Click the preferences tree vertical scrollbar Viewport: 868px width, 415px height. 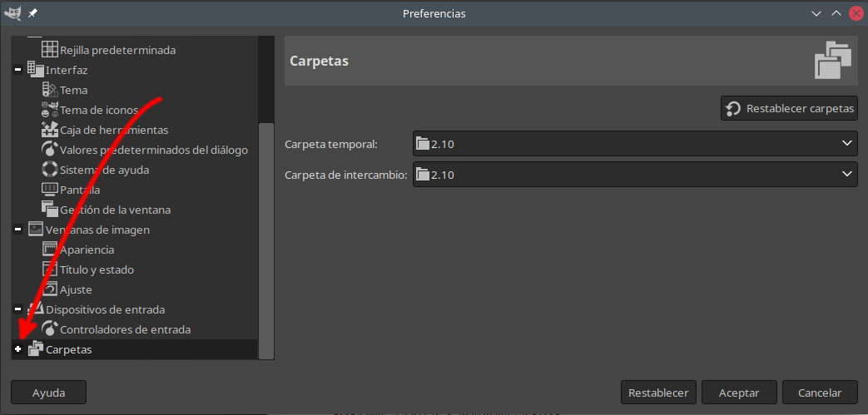pyautogui.click(x=266, y=240)
